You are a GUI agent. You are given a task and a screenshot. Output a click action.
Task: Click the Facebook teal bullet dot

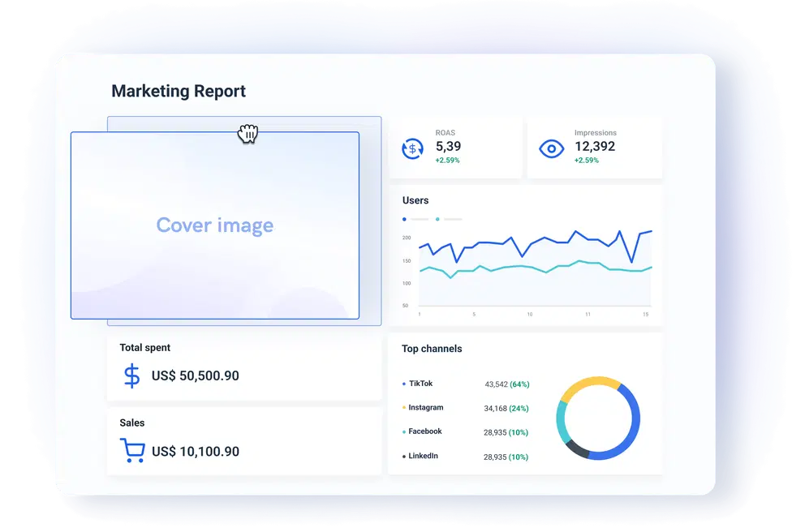404,432
